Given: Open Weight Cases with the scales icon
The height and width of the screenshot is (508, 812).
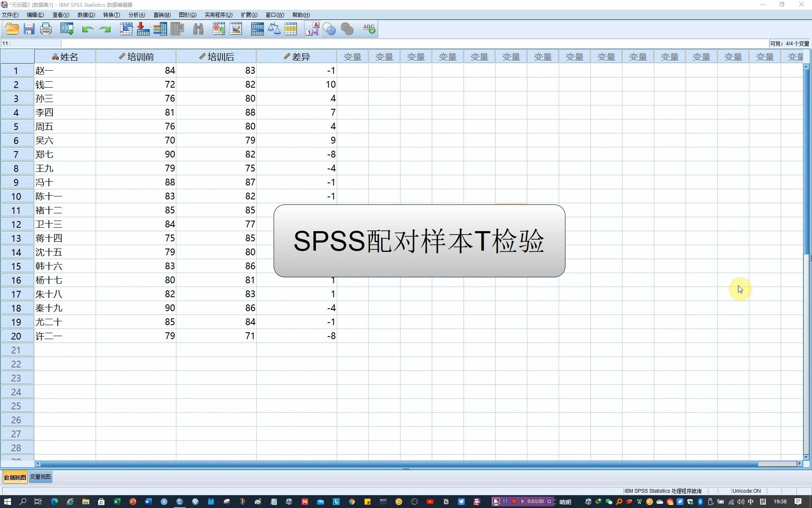Looking at the screenshot, I should 274,29.
